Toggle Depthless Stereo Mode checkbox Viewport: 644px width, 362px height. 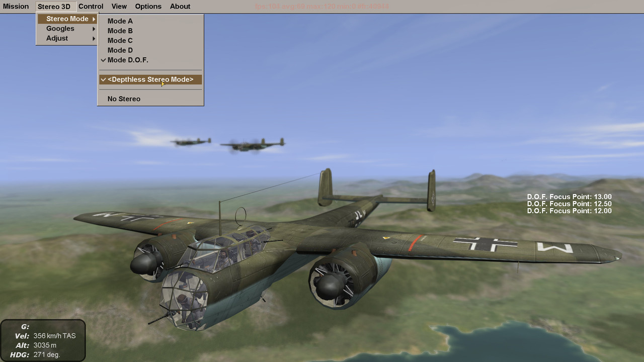[150, 79]
